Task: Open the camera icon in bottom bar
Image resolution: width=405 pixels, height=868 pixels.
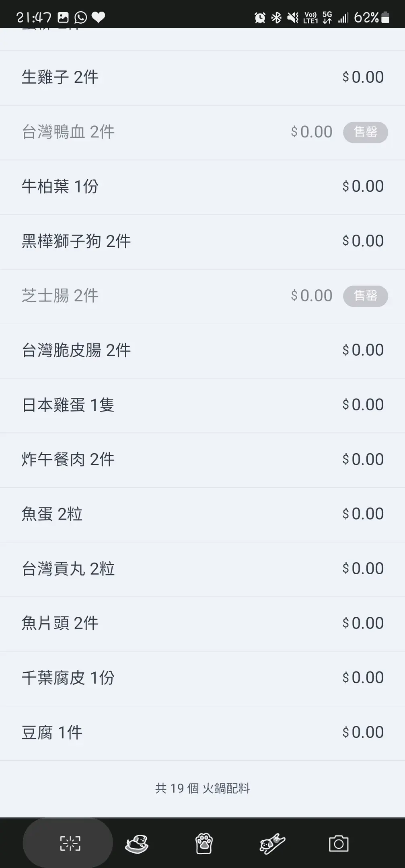Action: (339, 843)
